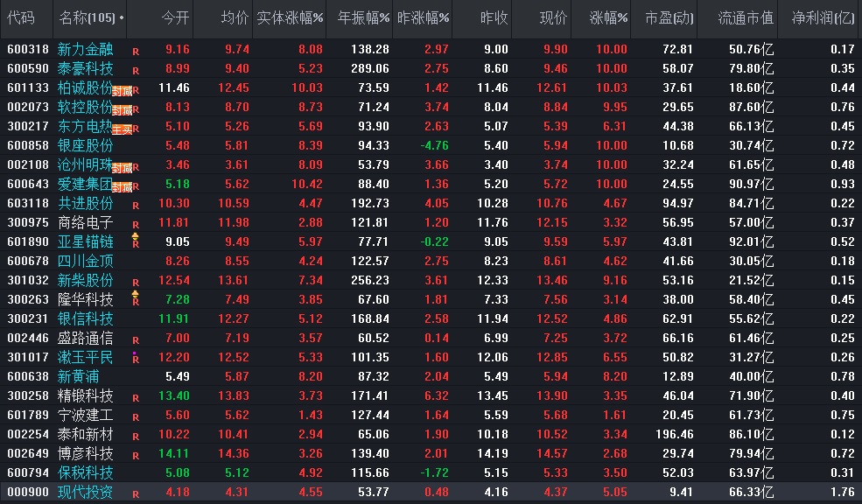The height and width of the screenshot is (504, 862).
Task: Sort stocks by 涨幅% header
Action: [608, 18]
